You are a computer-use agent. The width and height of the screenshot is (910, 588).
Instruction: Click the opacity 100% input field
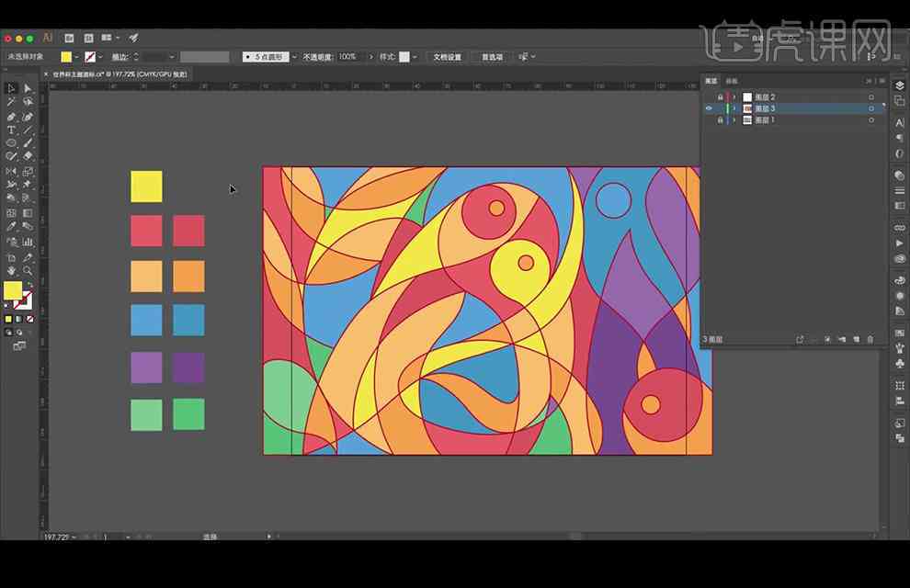click(x=352, y=57)
